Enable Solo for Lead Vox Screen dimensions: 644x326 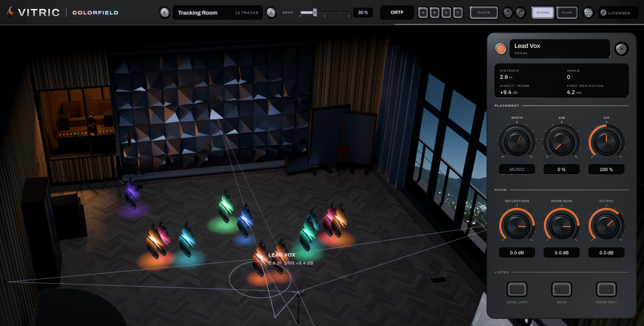(x=562, y=289)
